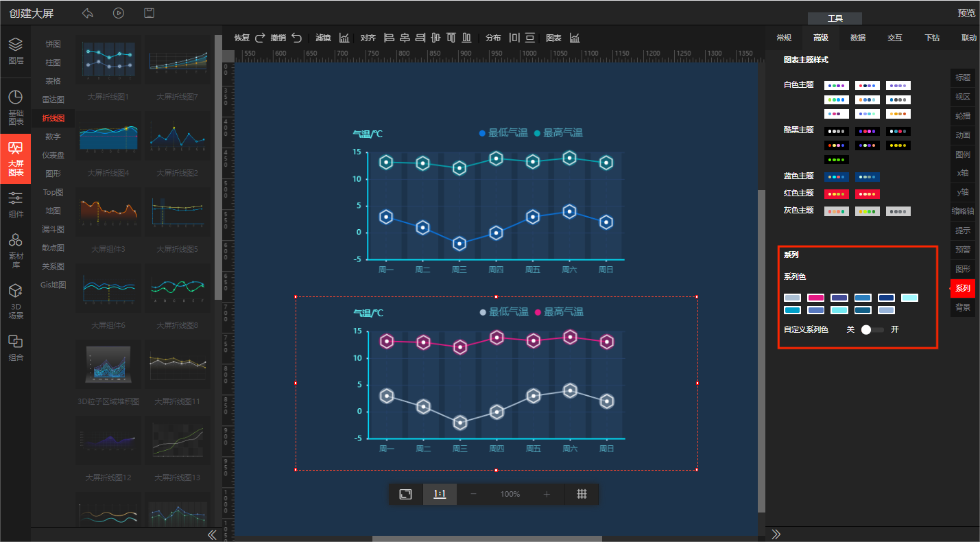Pick the 大屏折线图8 thumbnail

(x=177, y=288)
